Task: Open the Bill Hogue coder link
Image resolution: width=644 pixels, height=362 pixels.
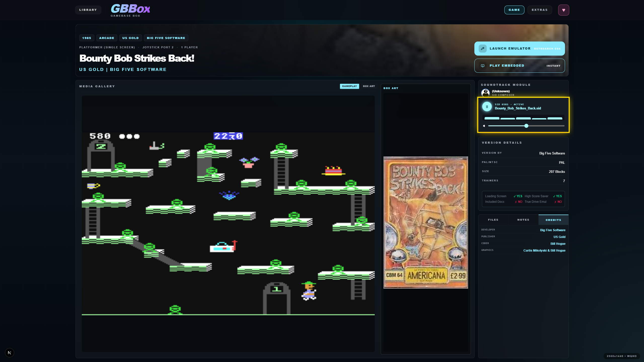Action: 558,244
